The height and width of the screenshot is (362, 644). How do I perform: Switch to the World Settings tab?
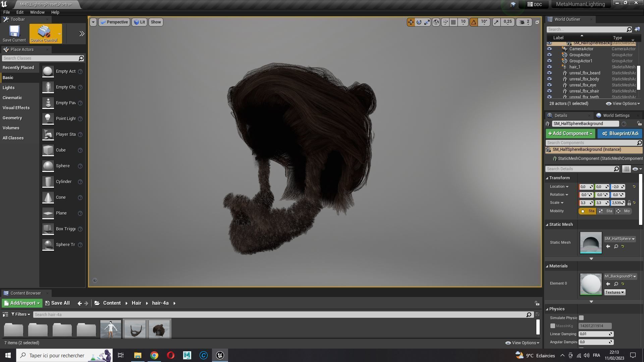616,115
